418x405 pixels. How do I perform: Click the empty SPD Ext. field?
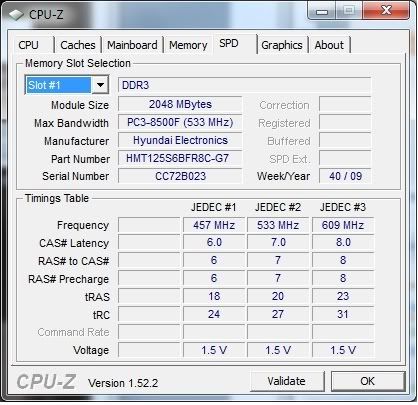point(345,158)
